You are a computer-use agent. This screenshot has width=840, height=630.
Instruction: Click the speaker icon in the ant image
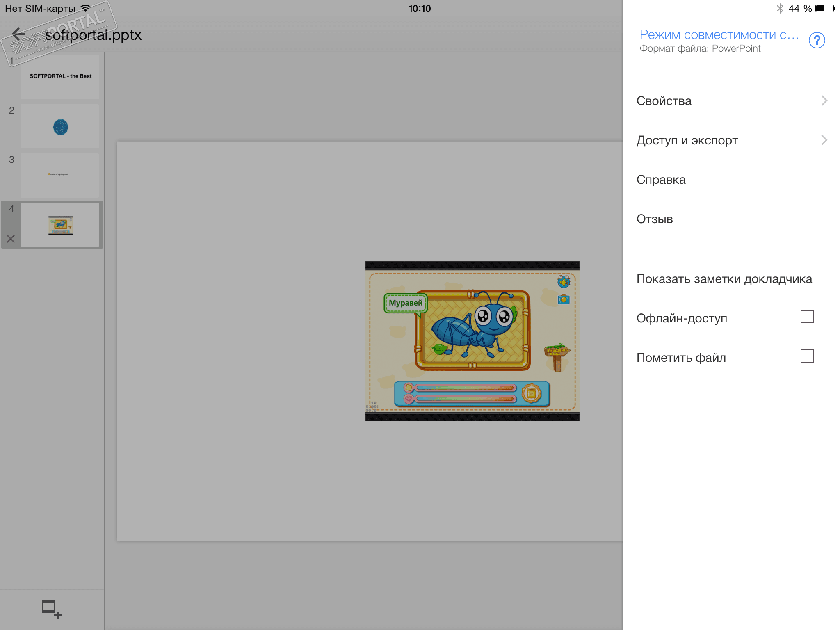coord(564,281)
